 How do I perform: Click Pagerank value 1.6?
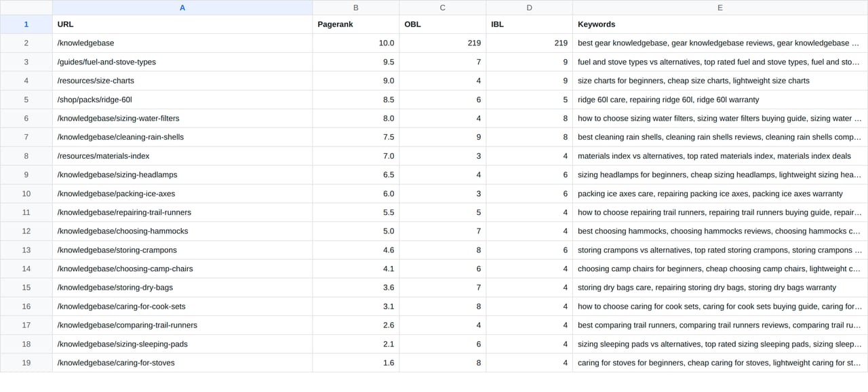pyautogui.click(x=356, y=363)
